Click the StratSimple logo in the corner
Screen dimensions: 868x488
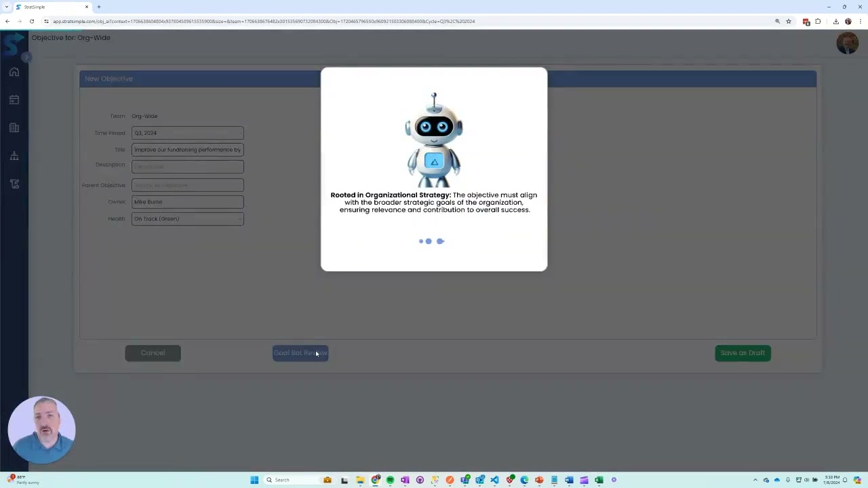tap(12, 45)
